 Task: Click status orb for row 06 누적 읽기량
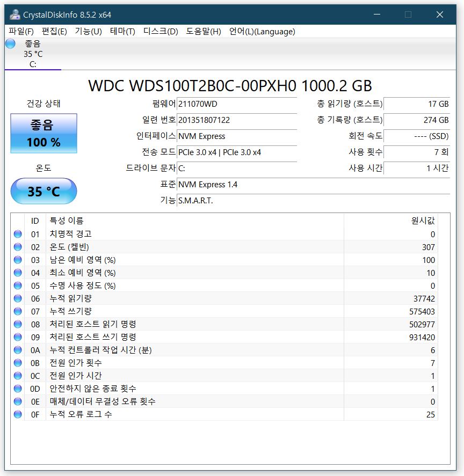(x=18, y=298)
